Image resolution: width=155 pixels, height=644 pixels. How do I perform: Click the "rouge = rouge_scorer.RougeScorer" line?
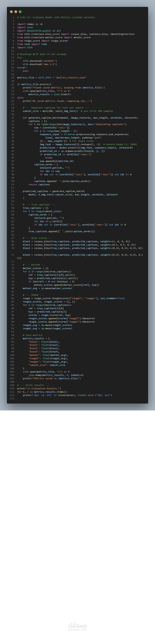pos(74,298)
